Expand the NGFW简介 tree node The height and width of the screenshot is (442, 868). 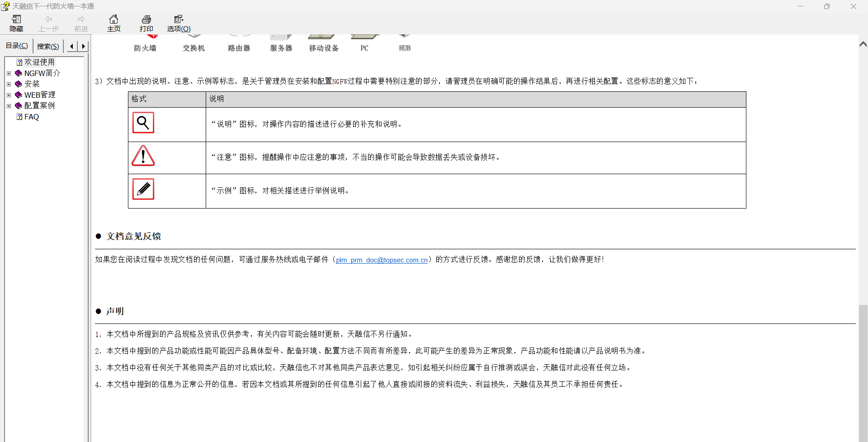coord(9,73)
